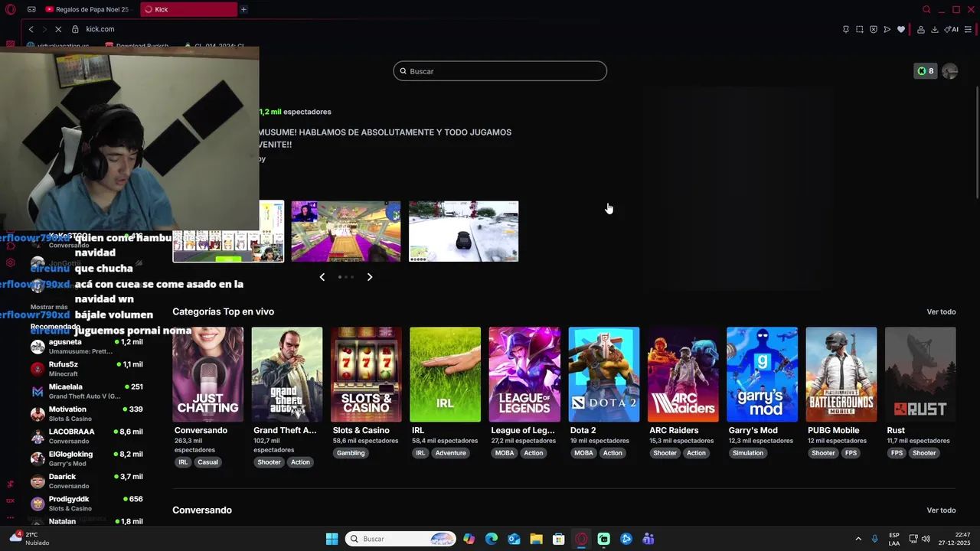Image resolution: width=980 pixels, height=551 pixels.
Task: Open File Explorer from the taskbar
Action: 536,539
